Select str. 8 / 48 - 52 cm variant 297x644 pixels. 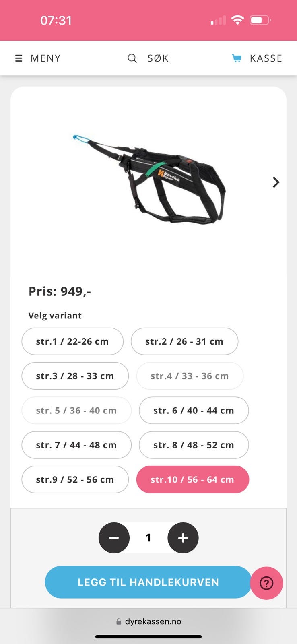point(194,445)
